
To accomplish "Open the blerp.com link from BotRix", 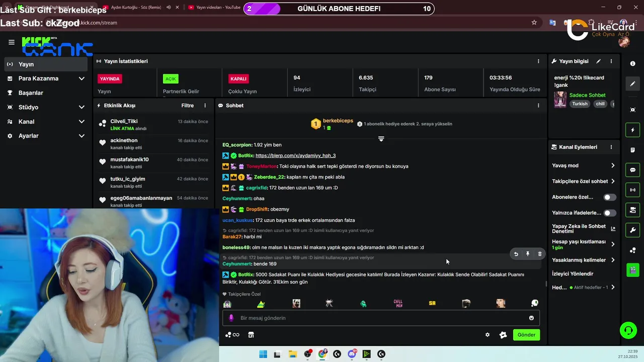I will (x=295, y=156).
